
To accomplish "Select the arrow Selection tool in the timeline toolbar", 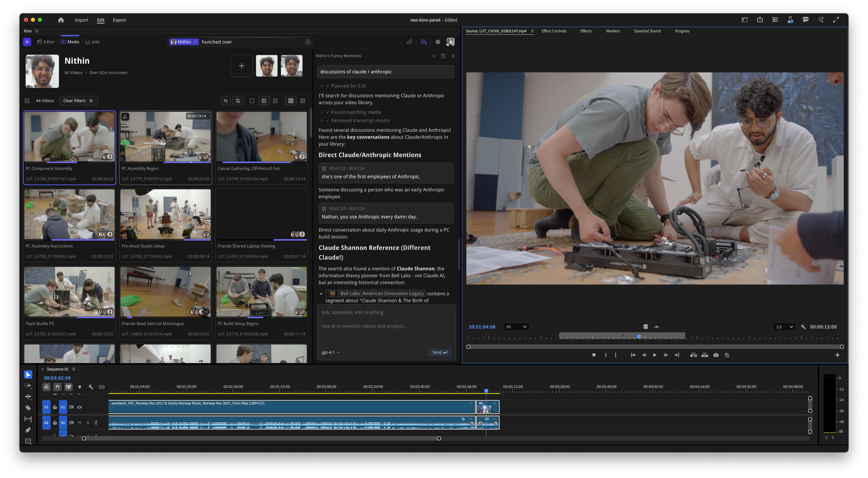I will 28,374.
